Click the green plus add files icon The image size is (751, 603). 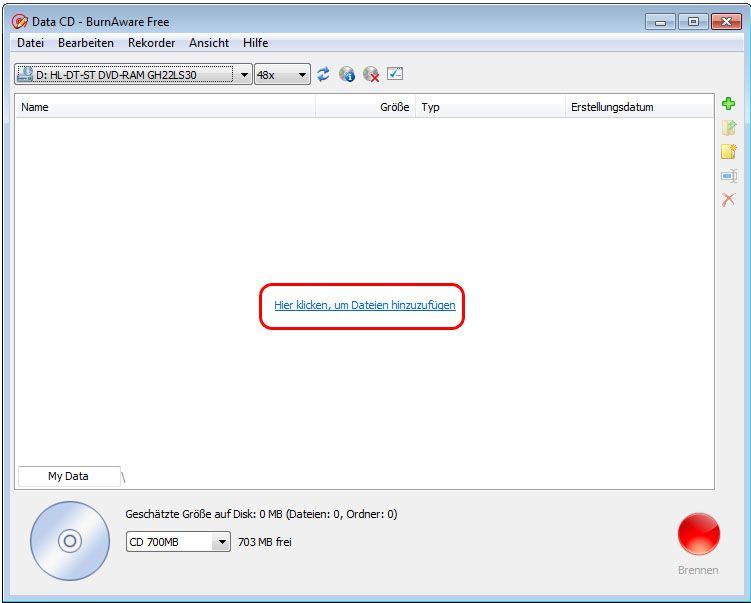(729, 104)
